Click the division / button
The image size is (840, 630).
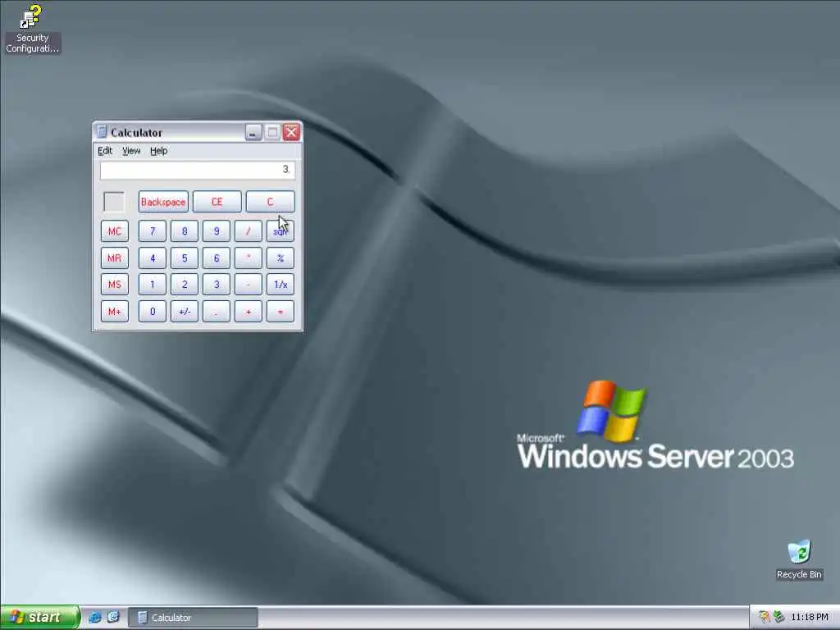click(x=248, y=231)
